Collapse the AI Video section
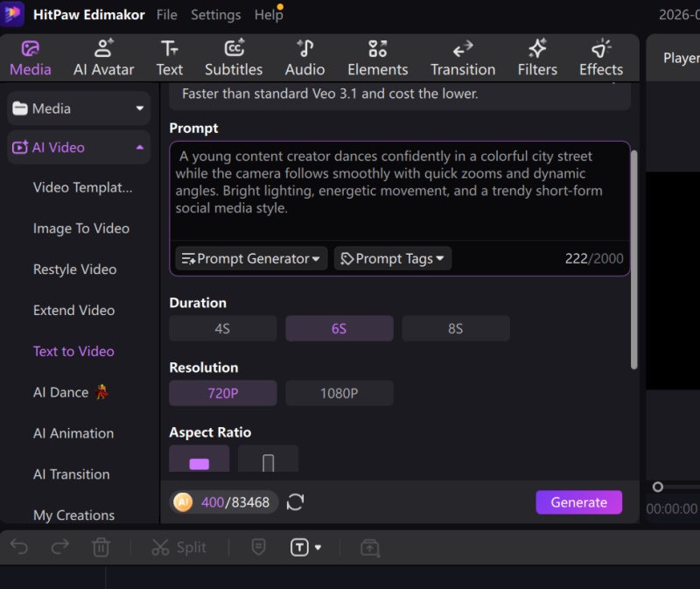The width and height of the screenshot is (700, 589). click(x=140, y=147)
